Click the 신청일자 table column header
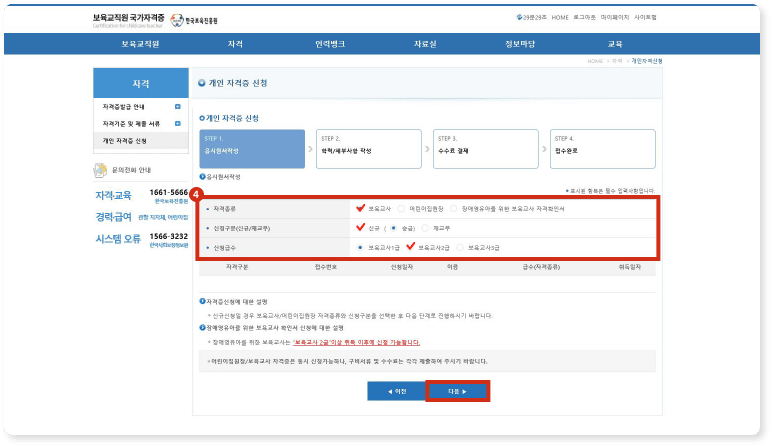Viewport: 772px width, 447px height. [x=402, y=267]
